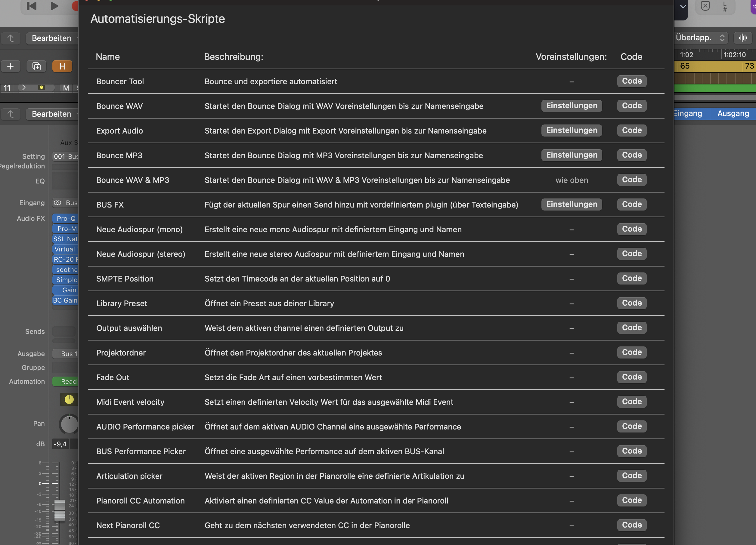Toggle the orange H hide-tracks button
756x545 pixels.
point(62,66)
